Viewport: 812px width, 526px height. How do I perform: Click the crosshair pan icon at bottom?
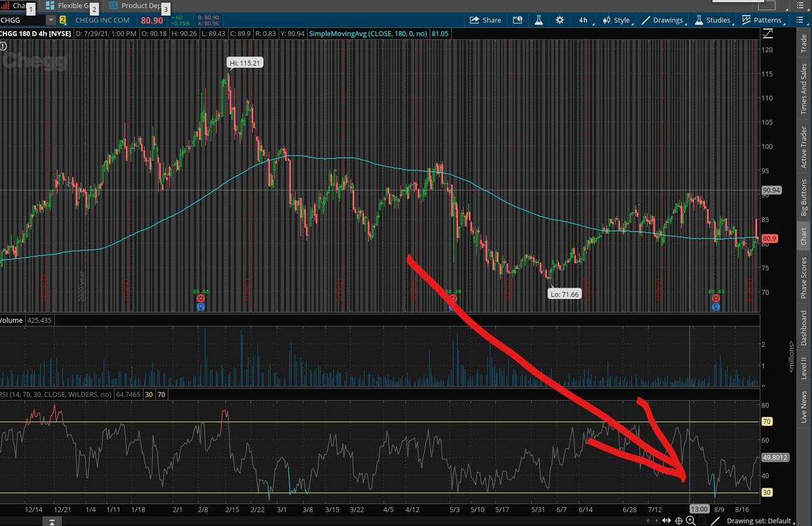[x=679, y=520]
